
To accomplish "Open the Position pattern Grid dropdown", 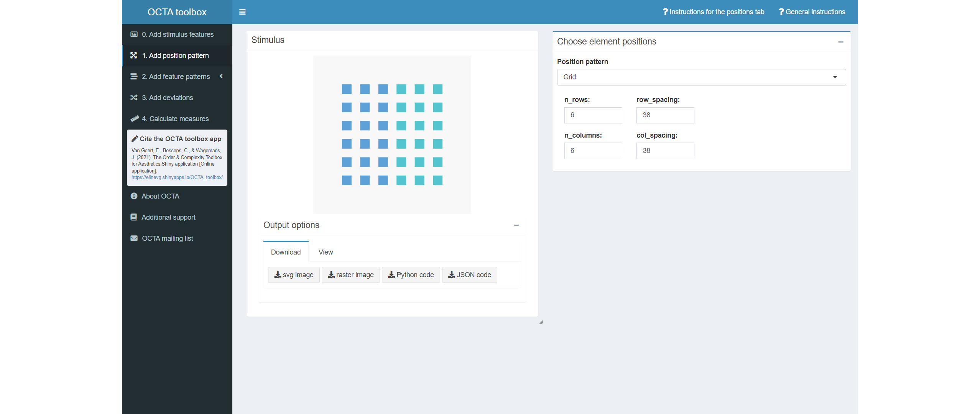I will [x=701, y=77].
